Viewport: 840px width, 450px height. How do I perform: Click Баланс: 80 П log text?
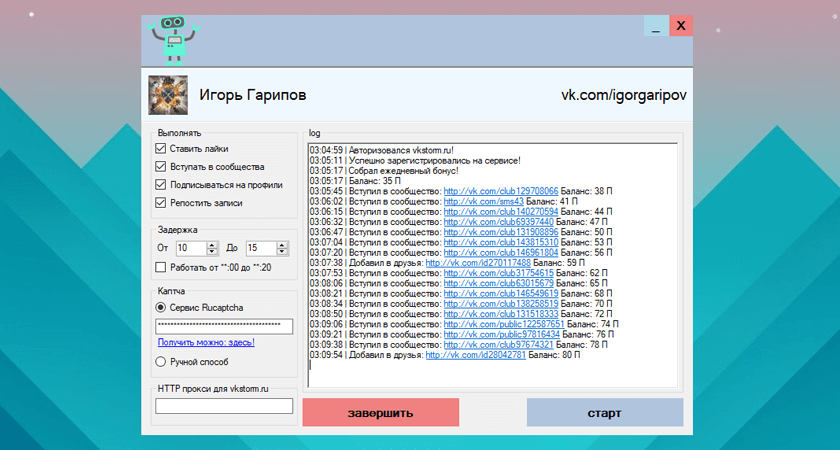[x=554, y=355]
